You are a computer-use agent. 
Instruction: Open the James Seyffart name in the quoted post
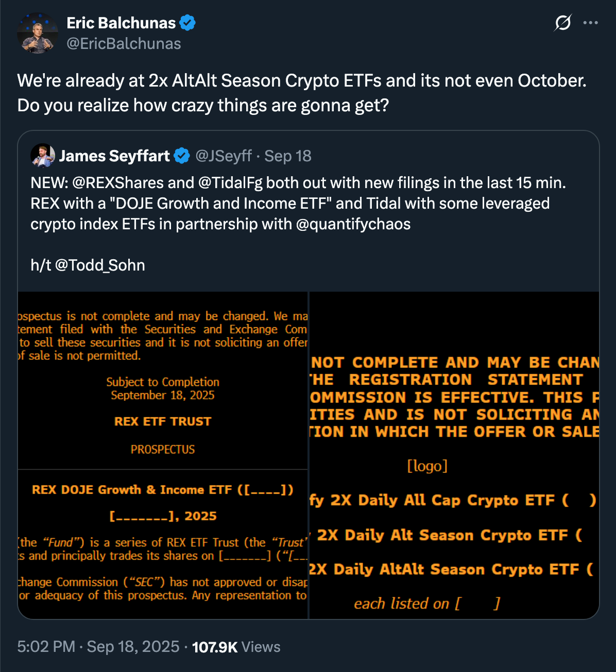(114, 156)
